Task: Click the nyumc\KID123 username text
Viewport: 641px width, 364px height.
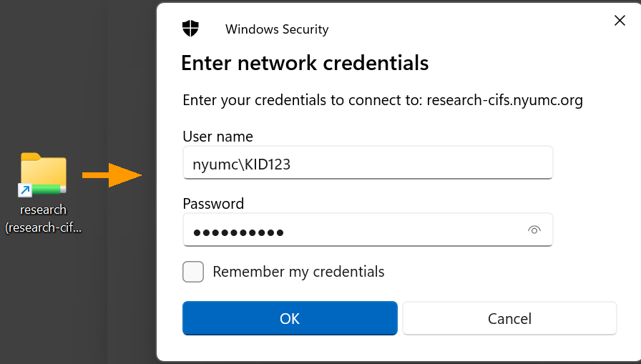Action: (x=241, y=164)
